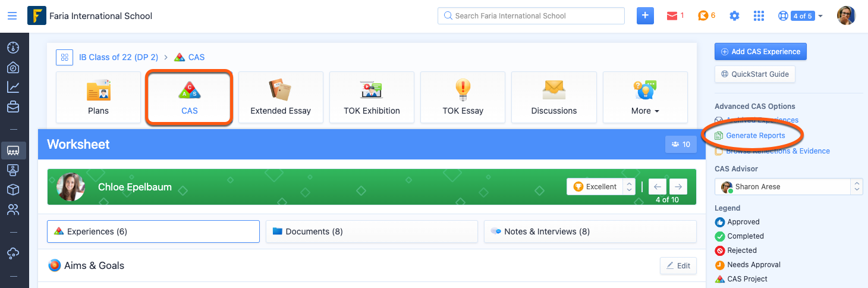The width and height of the screenshot is (868, 288).
Task: Go to next student with right arrow
Action: 678,187
